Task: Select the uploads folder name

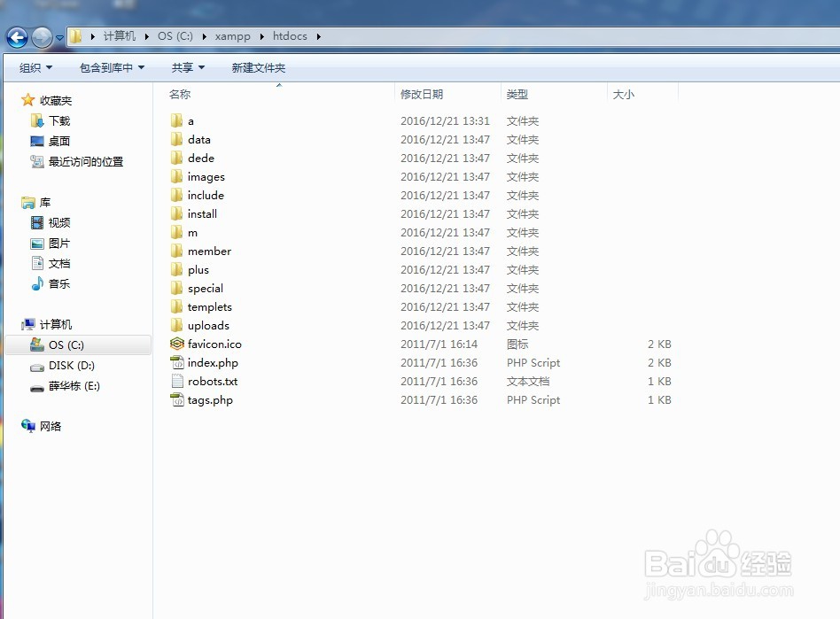Action: [x=208, y=326]
